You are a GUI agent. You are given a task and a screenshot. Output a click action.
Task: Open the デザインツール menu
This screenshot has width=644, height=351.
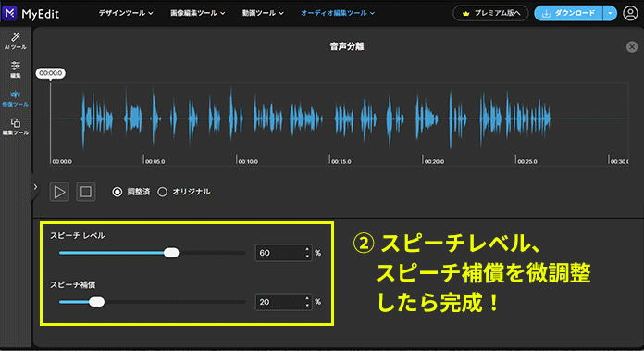126,13
